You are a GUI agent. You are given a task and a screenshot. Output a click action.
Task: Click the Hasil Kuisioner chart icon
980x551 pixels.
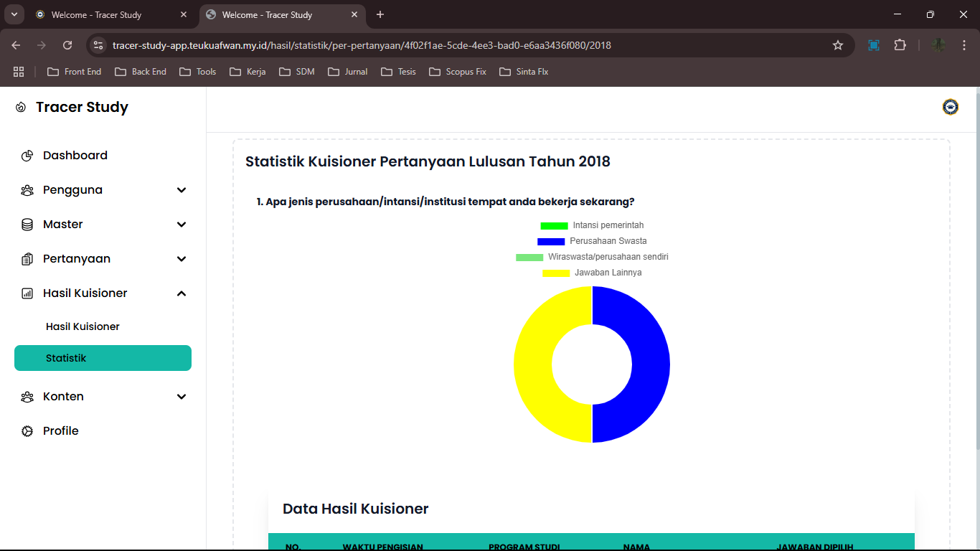click(x=27, y=293)
